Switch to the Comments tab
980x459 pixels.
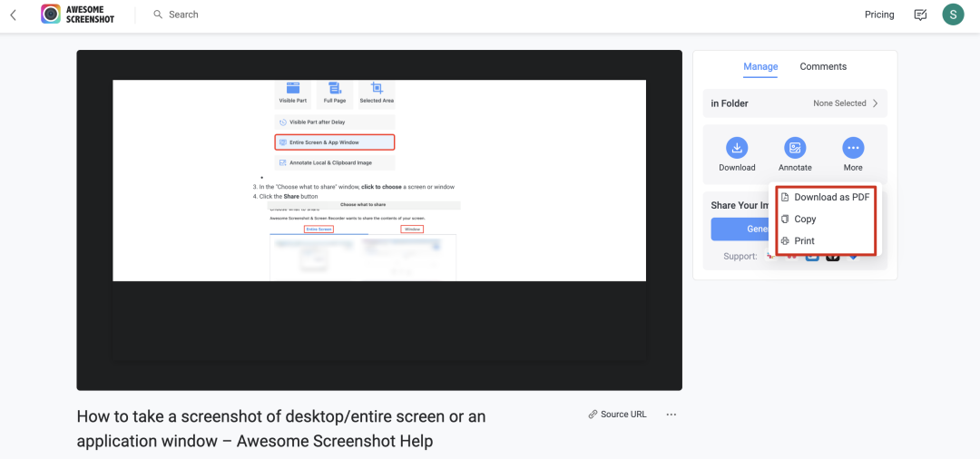(823, 67)
